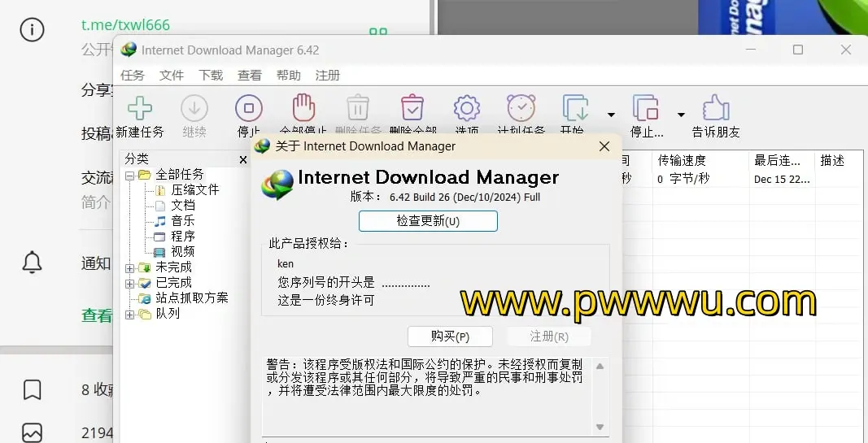
Task: Click the 删除全部 trash checkmark icon
Action: (412, 108)
